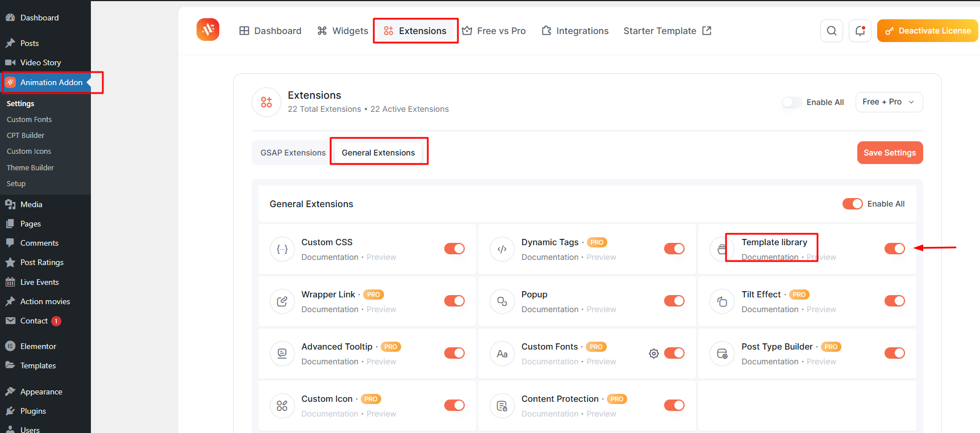The width and height of the screenshot is (980, 433).
Task: Disable the Advanced Tooltip extension
Action: [x=454, y=353]
